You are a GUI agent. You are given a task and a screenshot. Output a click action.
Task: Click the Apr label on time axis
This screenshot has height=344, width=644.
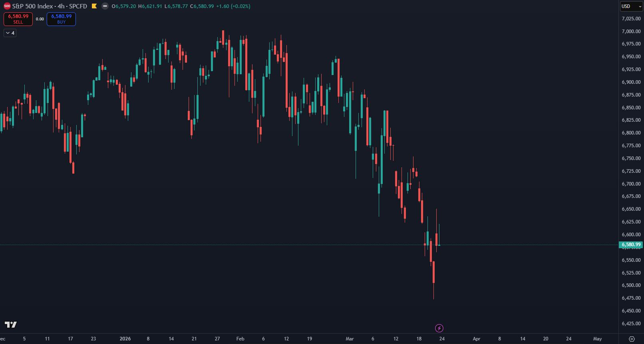476,339
